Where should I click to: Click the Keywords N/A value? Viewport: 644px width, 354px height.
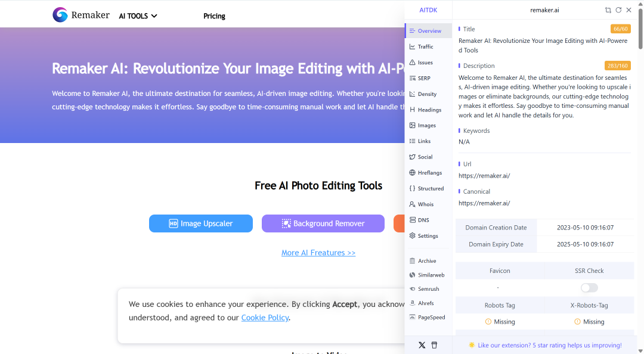coord(464,142)
